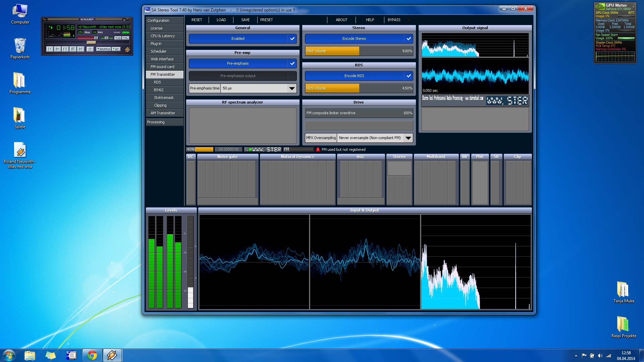Select Plug-in in the sidebar
644x362 pixels.
(x=165, y=44)
